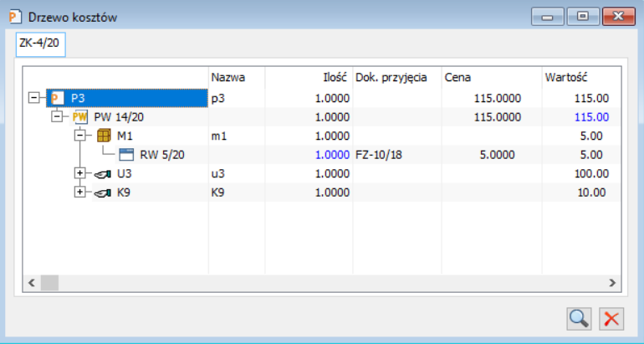Click the horizontal scrollbar thumb

pos(49,283)
